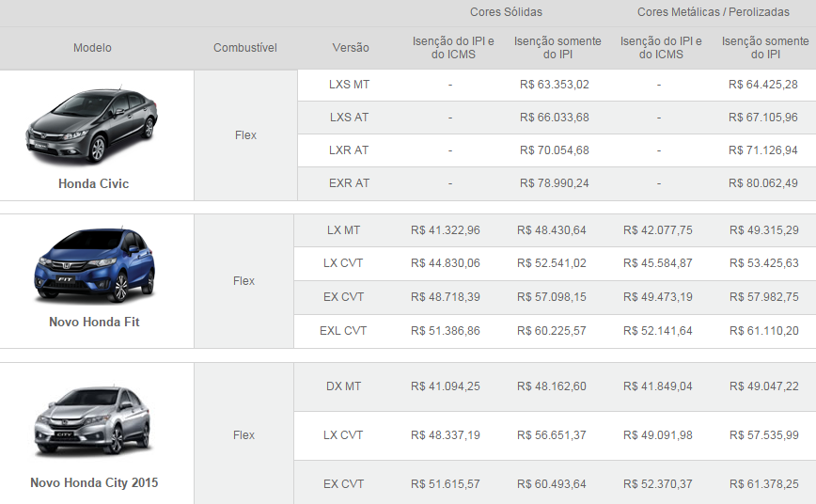Select the Novo Honda City 2015 name
The image size is (816, 504).
click(94, 482)
